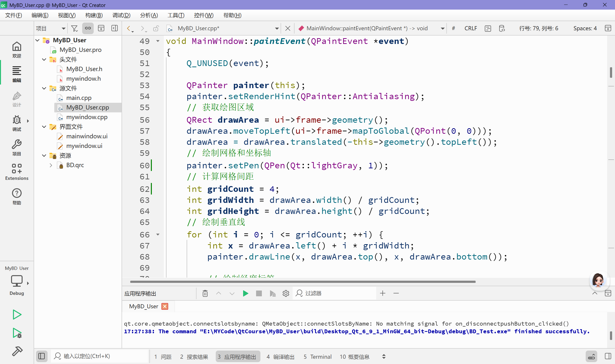Click the Build hammer icon
The height and width of the screenshot is (364, 615).
click(x=17, y=351)
